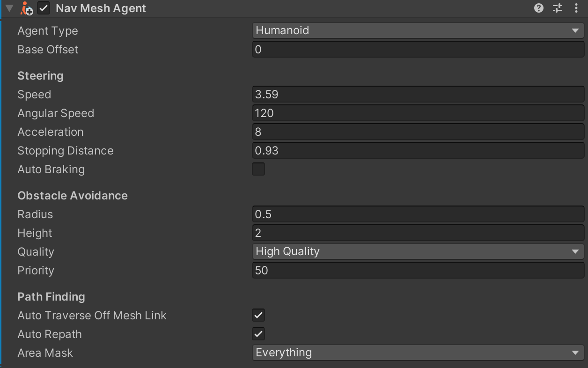The height and width of the screenshot is (368, 588).
Task: Select the Radius field under Obstacle Avoidance
Action: pyautogui.click(x=418, y=214)
